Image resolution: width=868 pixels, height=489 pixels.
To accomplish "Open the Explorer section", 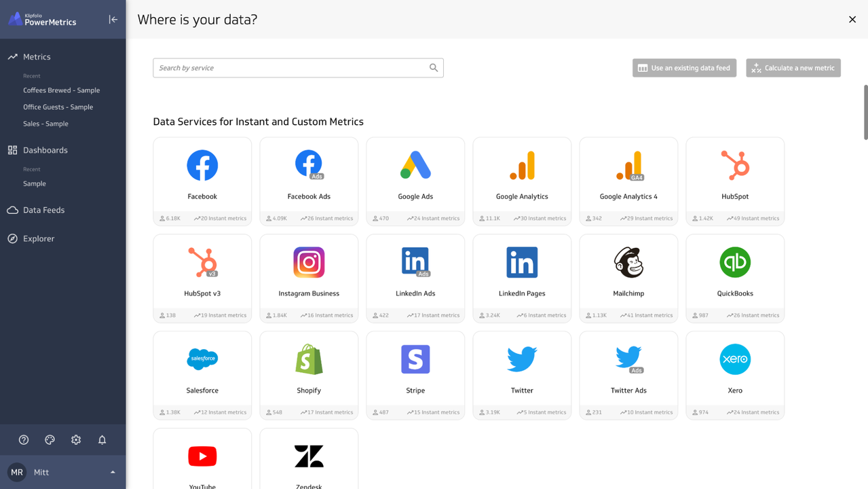I will click(x=37, y=238).
